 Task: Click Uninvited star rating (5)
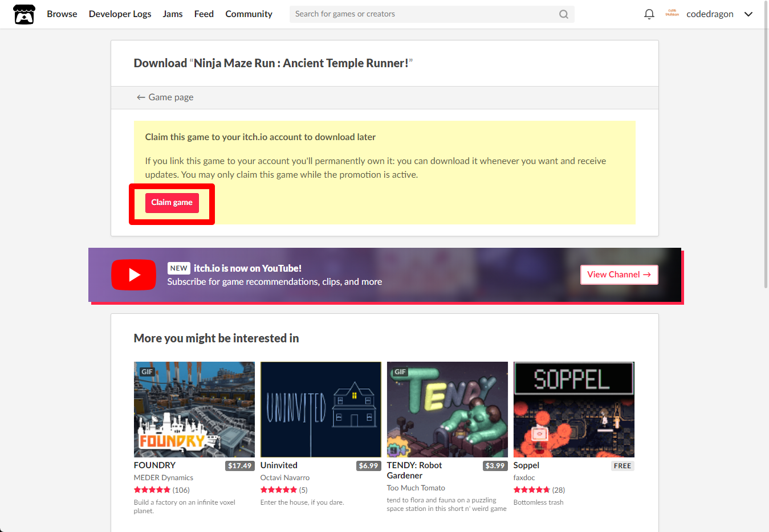click(x=284, y=490)
